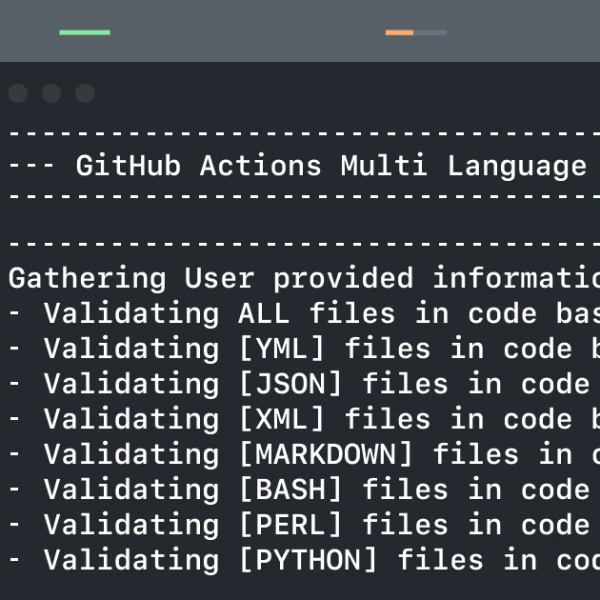Viewport: 600px width, 600px height.
Task: Click the dashed line above the header
Action: coord(300,132)
